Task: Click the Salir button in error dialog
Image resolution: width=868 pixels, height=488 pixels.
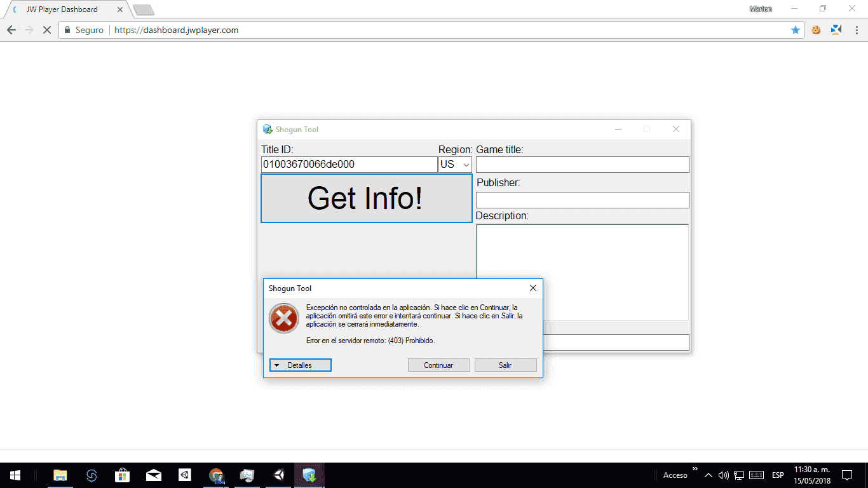Action: pos(505,365)
